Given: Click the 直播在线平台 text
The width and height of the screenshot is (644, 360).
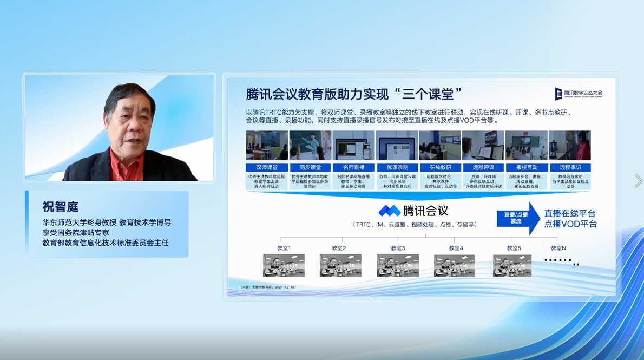Looking at the screenshot, I should pos(570,213).
